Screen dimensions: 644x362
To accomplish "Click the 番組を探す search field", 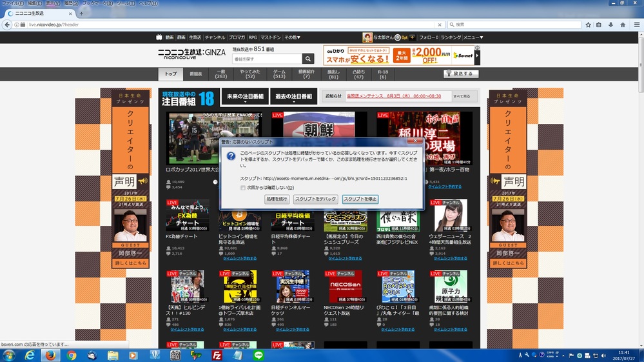I will click(267, 59).
